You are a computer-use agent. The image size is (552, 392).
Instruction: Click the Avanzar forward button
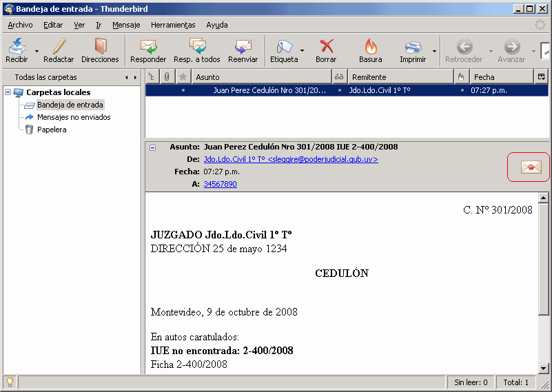point(511,51)
